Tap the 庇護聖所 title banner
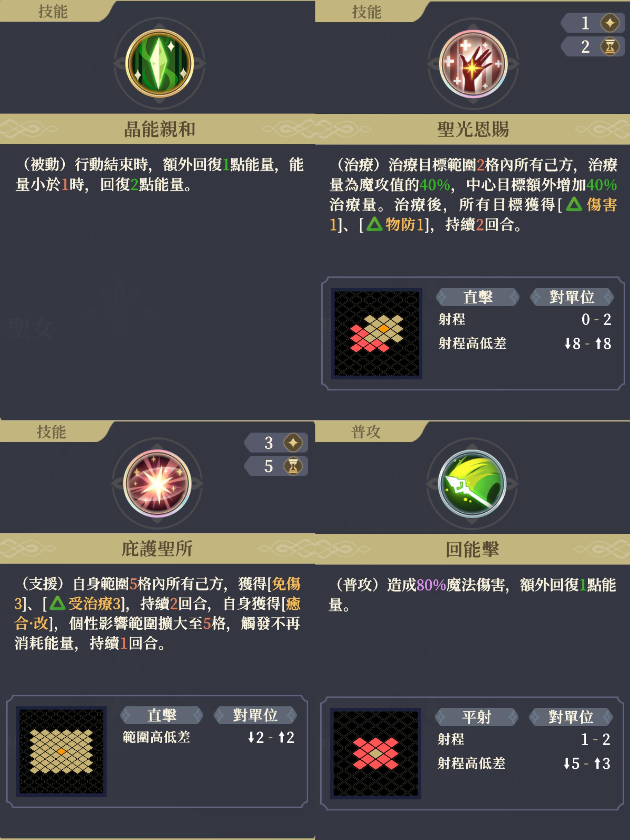 coord(157,548)
